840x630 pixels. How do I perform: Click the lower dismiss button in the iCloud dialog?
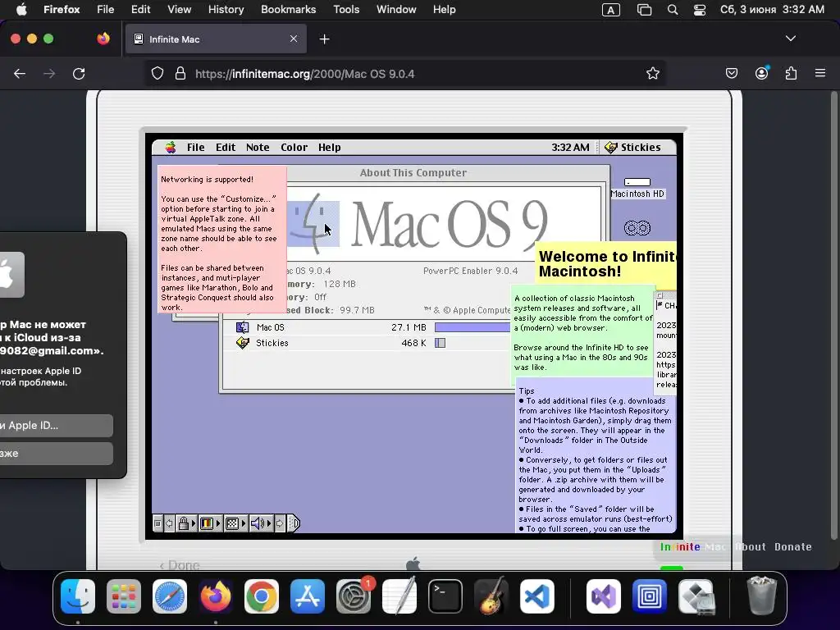point(57,453)
